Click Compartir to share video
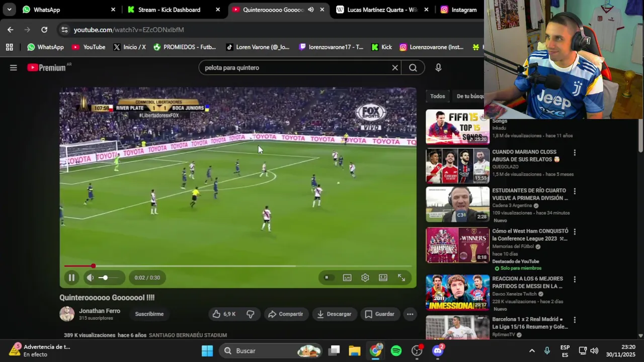Image resolution: width=644 pixels, height=362 pixels. click(286, 314)
